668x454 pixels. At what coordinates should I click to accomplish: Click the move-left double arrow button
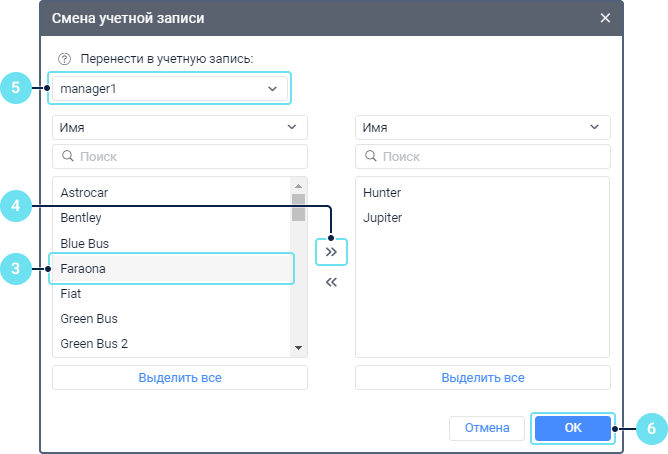[x=331, y=282]
